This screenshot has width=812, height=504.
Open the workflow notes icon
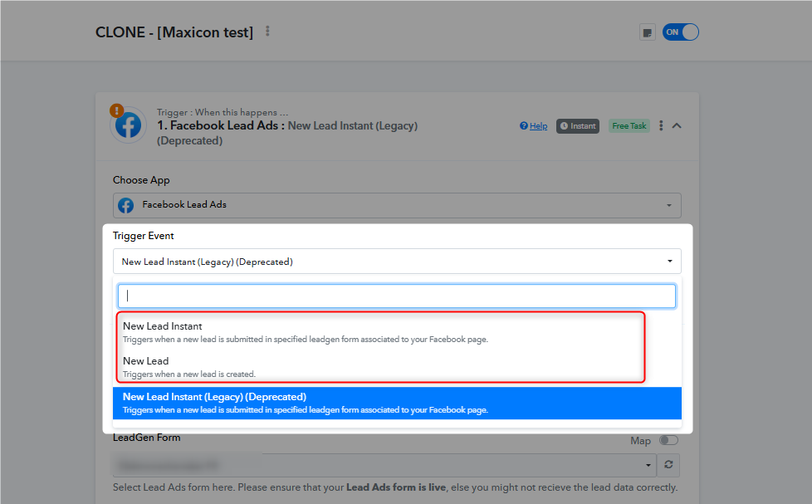click(648, 32)
